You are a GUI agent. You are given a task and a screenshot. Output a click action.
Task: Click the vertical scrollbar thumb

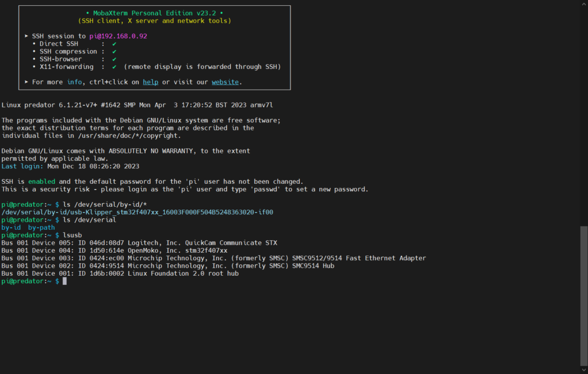click(x=584, y=296)
